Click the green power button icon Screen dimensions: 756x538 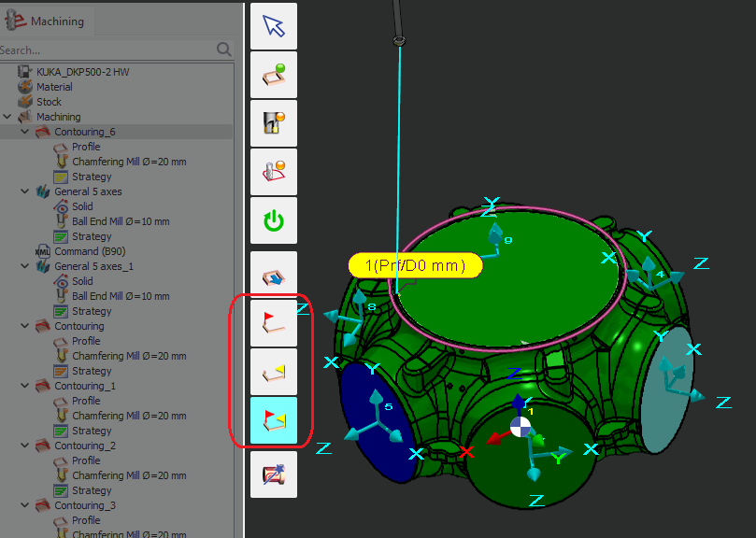pyautogui.click(x=274, y=221)
